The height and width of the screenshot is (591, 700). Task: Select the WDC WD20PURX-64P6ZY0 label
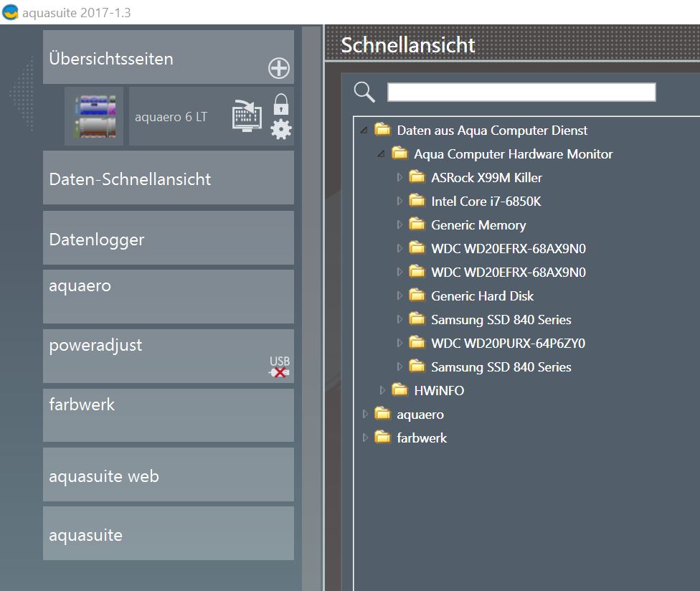(x=509, y=344)
